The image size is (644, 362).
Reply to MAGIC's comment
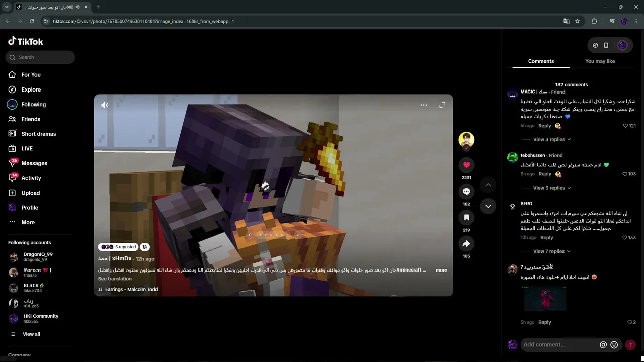click(545, 126)
